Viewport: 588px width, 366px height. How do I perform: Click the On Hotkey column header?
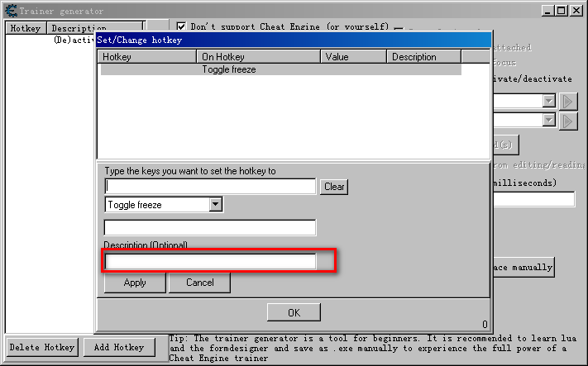(x=258, y=57)
